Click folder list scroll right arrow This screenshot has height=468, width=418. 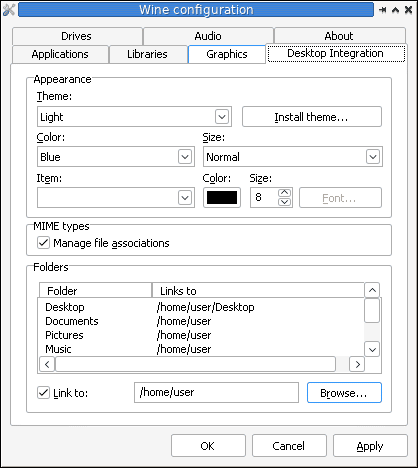click(x=357, y=364)
